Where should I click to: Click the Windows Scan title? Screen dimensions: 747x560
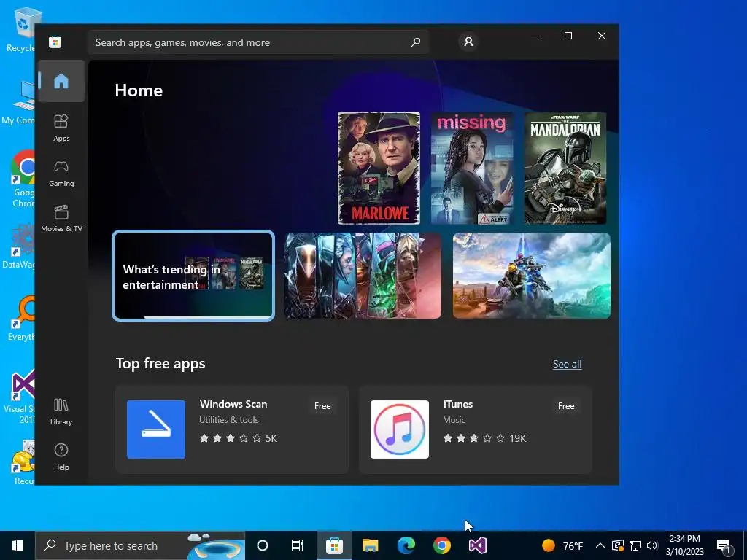coord(233,404)
